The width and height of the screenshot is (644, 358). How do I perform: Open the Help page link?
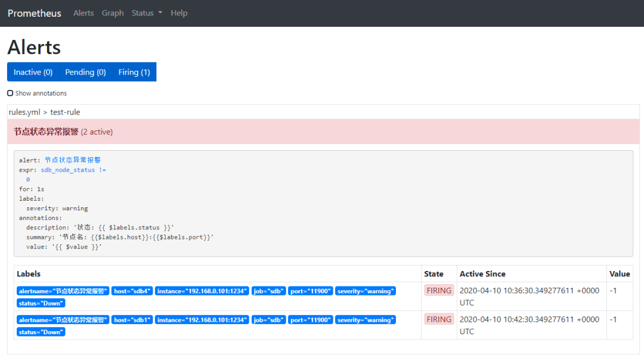pyautogui.click(x=179, y=13)
